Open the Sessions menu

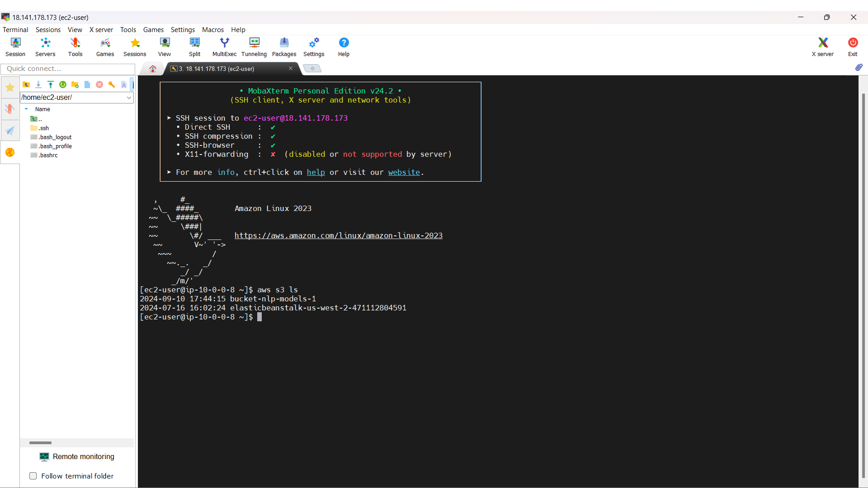coord(48,30)
